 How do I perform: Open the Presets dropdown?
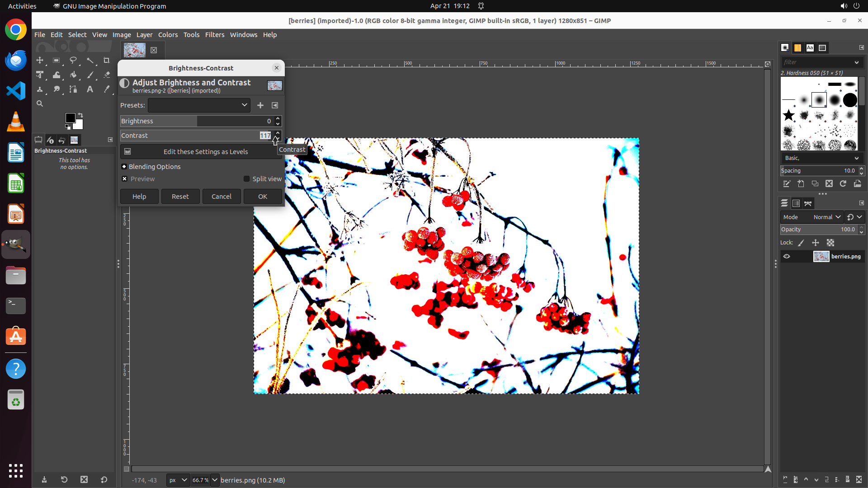click(199, 105)
